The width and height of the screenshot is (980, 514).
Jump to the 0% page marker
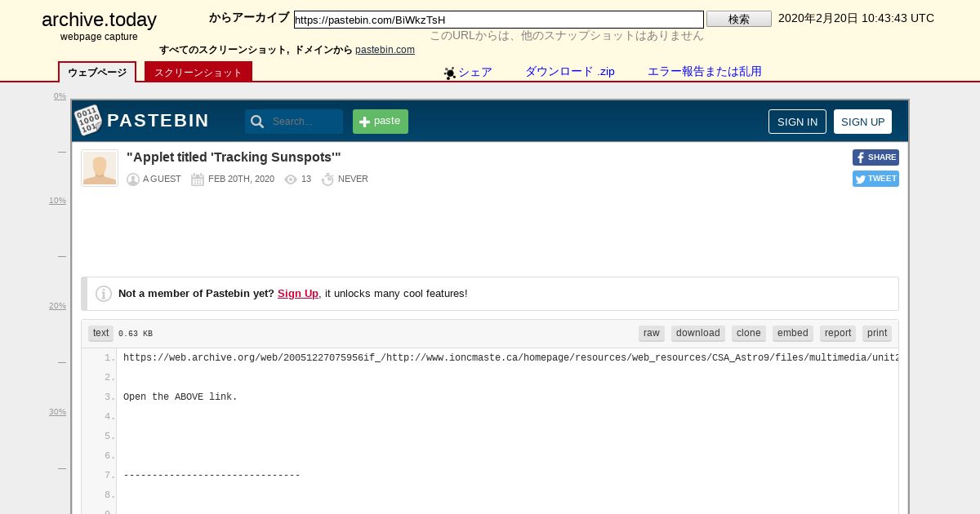(x=60, y=96)
